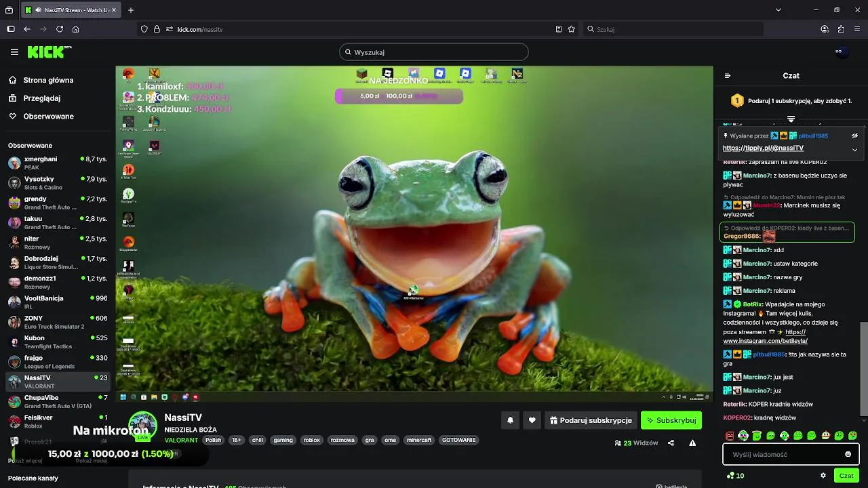This screenshot has width=868, height=488.
Task: Open grendy channel in sidebar
Action: point(58,203)
